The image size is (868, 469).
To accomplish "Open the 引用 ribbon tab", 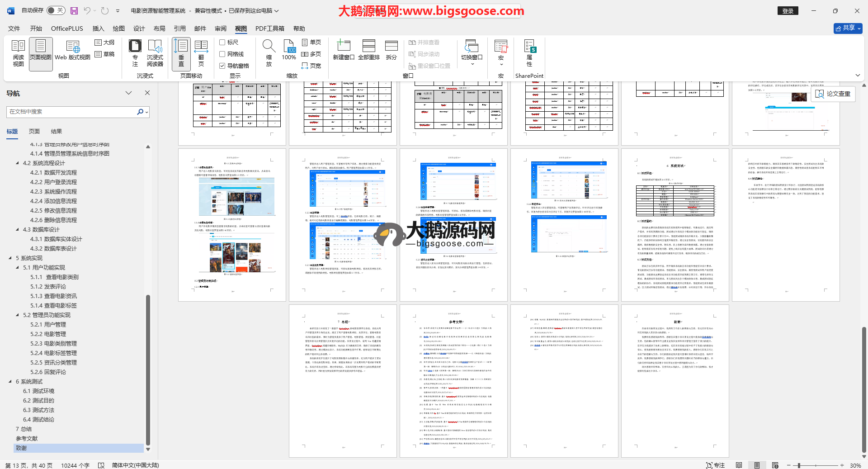I will pyautogui.click(x=179, y=28).
